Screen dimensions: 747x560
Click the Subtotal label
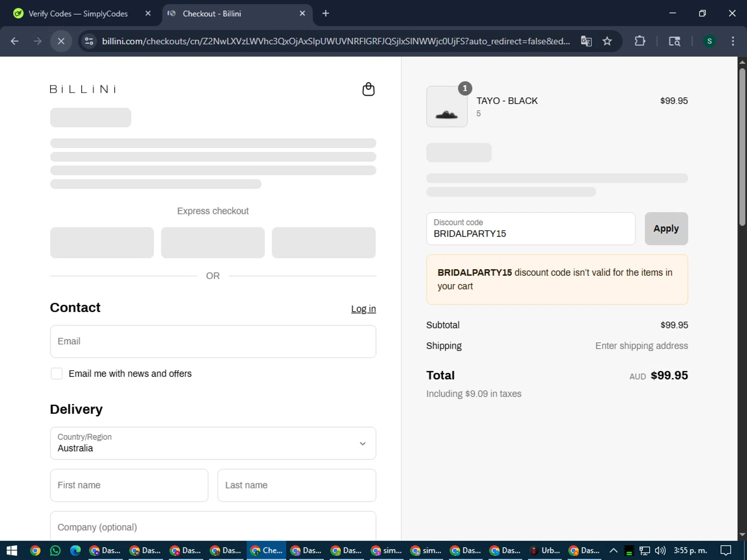(x=443, y=325)
